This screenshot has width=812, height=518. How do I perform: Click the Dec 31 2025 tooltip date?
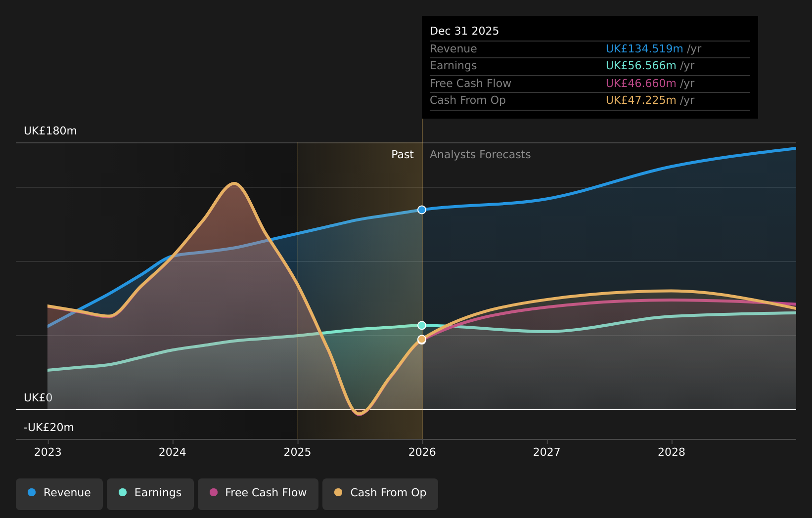pyautogui.click(x=464, y=31)
